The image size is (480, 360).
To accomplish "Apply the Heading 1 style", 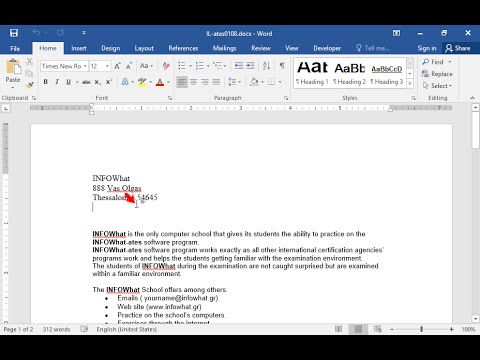I will (312, 73).
